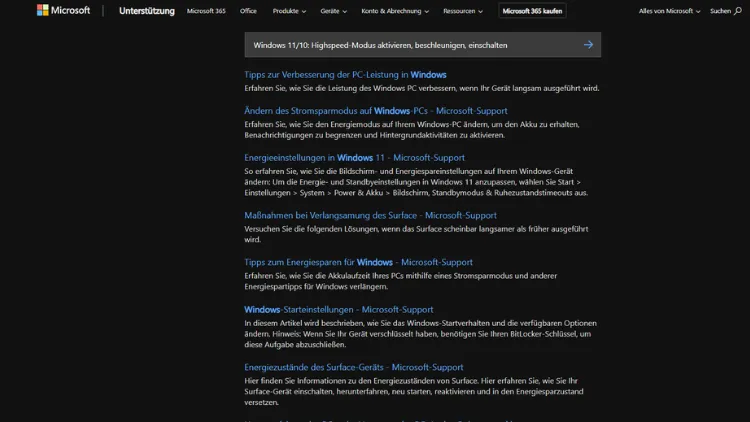Click the Microsoft logo icon

pyautogui.click(x=43, y=10)
